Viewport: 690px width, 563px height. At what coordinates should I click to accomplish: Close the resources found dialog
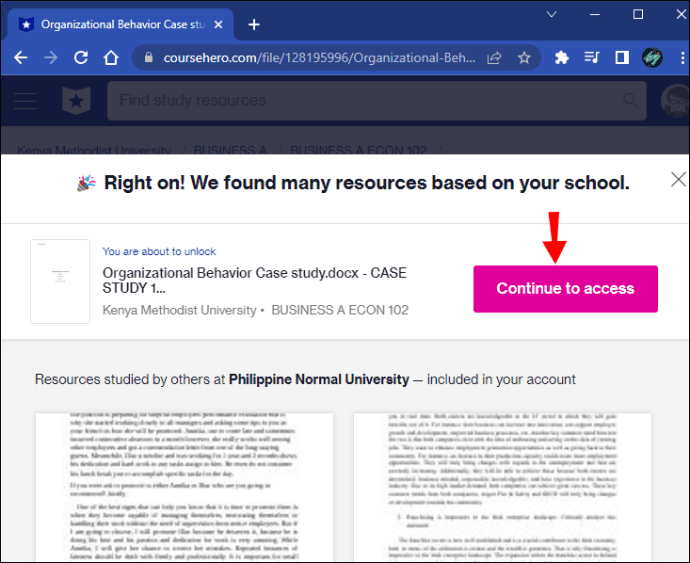tap(678, 179)
